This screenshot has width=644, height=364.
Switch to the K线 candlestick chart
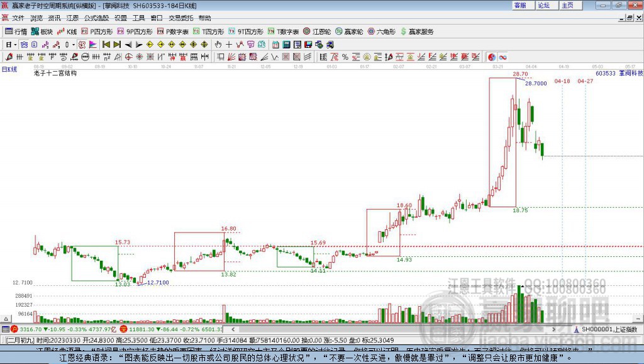tap(67, 31)
